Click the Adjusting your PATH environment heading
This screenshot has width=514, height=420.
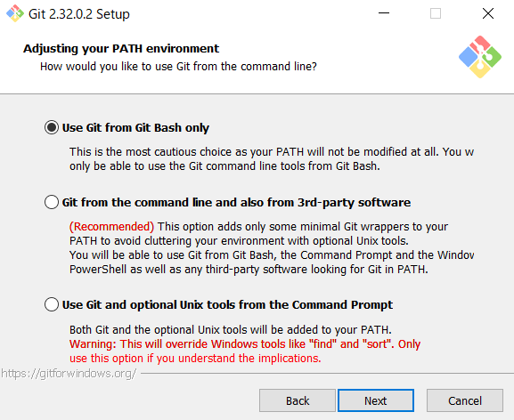tap(121, 48)
